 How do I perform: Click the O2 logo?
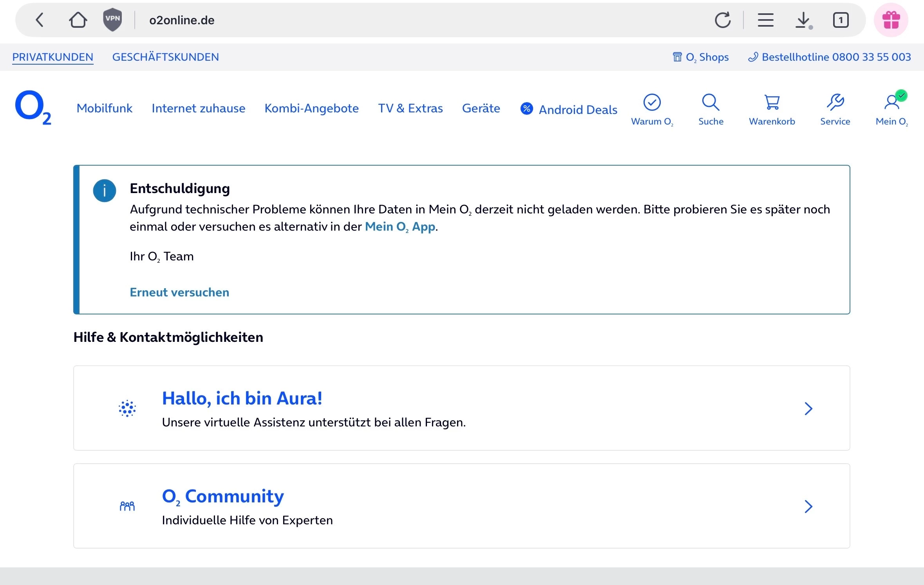click(x=33, y=108)
